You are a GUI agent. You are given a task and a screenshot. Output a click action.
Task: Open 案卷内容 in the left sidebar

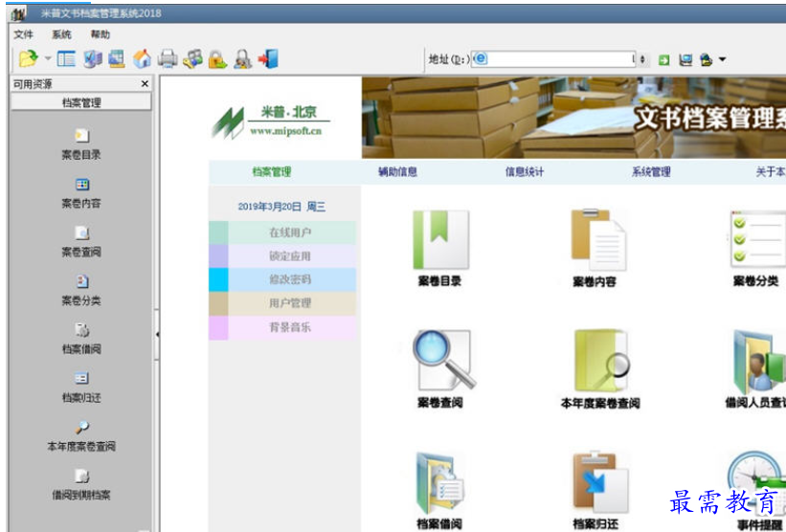click(x=81, y=193)
